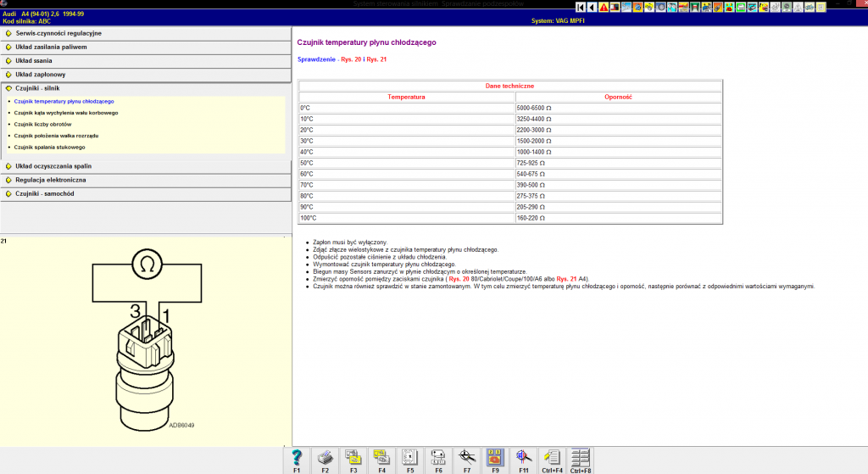Click the F3 toolbar icon
The width and height of the screenshot is (868, 474).
tap(353, 460)
